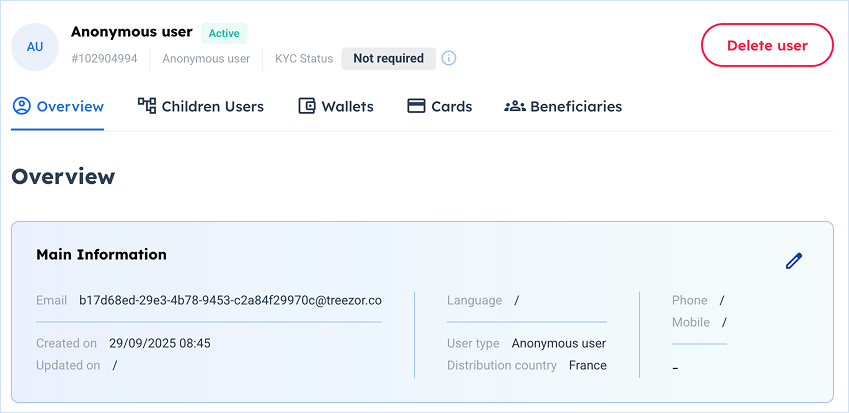849x413 pixels.
Task: Open the Wallets tab
Action: click(x=347, y=106)
